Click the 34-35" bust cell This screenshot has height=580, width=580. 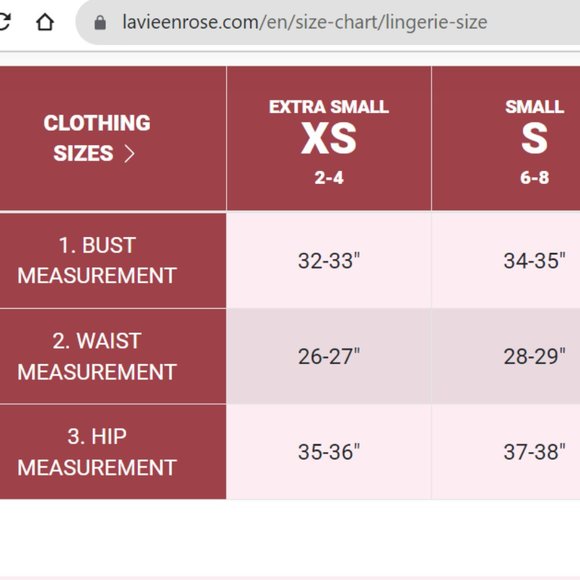coord(506,260)
